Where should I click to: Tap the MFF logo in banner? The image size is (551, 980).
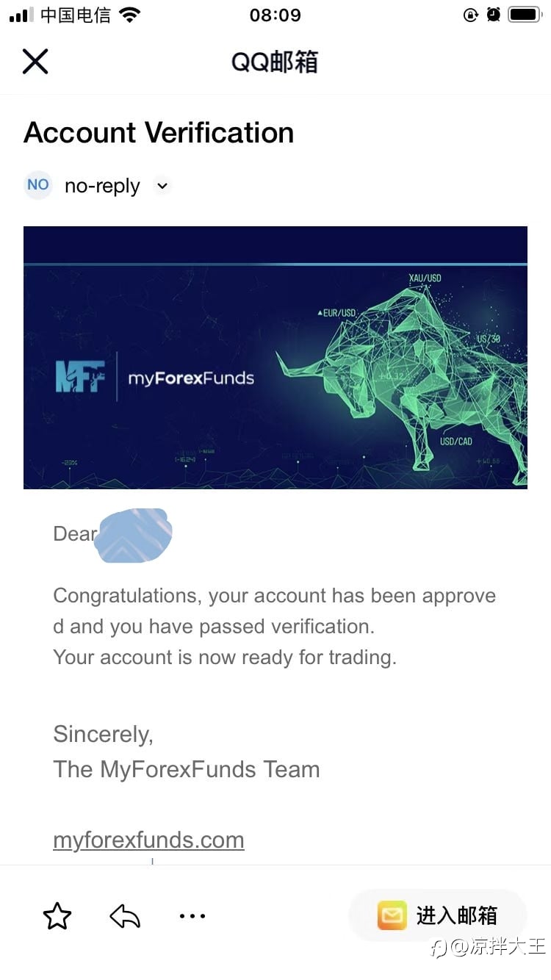(x=80, y=376)
